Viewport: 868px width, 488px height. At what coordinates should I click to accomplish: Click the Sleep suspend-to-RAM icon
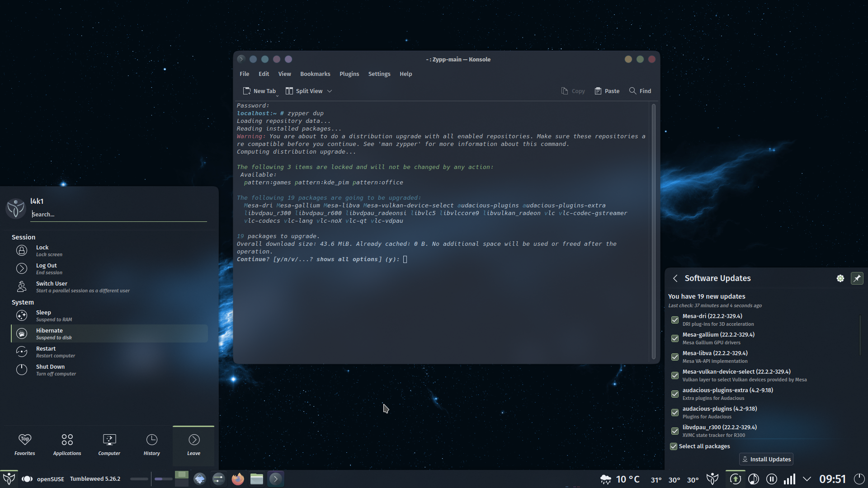(x=22, y=315)
